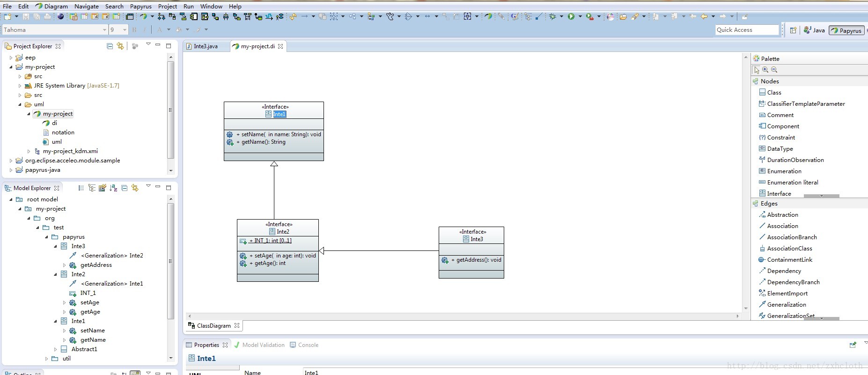Open the Navigate menu

(87, 6)
